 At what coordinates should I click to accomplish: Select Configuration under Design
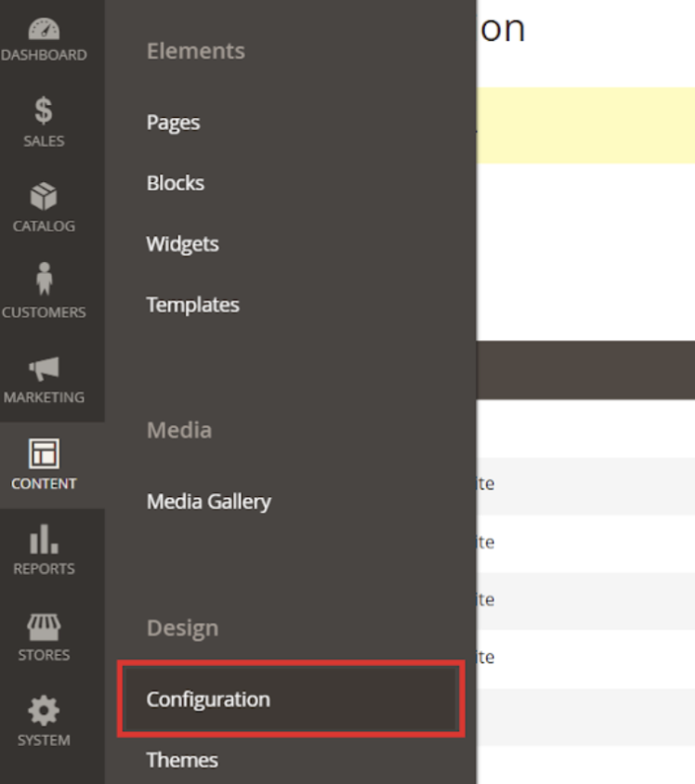tap(291, 699)
